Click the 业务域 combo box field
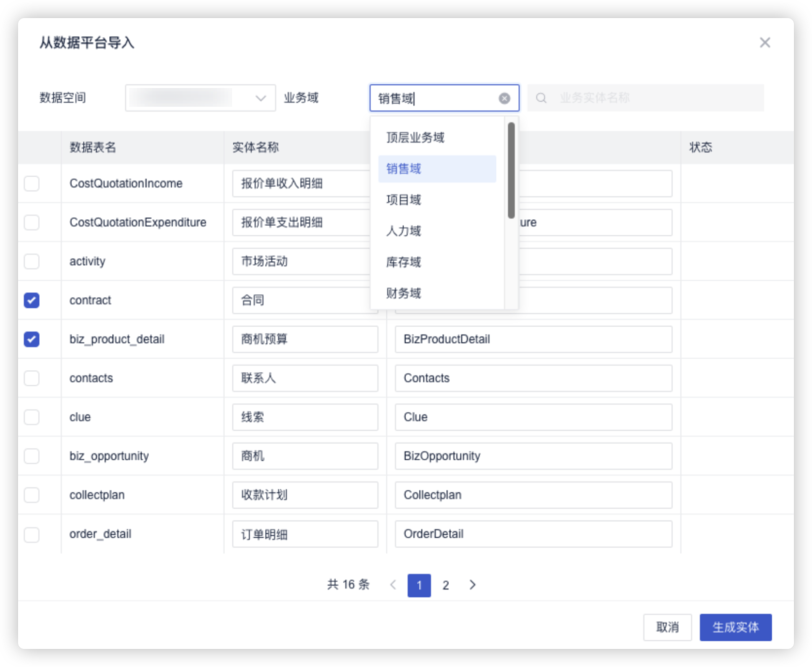 click(435, 99)
